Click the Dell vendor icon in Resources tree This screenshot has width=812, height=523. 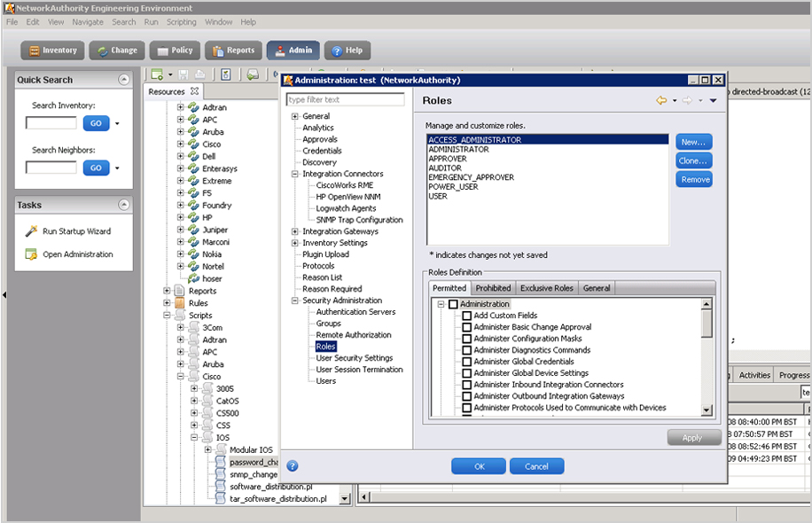point(193,156)
